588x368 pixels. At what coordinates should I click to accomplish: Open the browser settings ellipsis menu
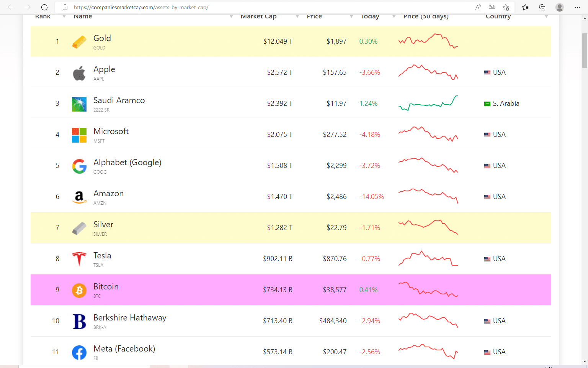(577, 7)
